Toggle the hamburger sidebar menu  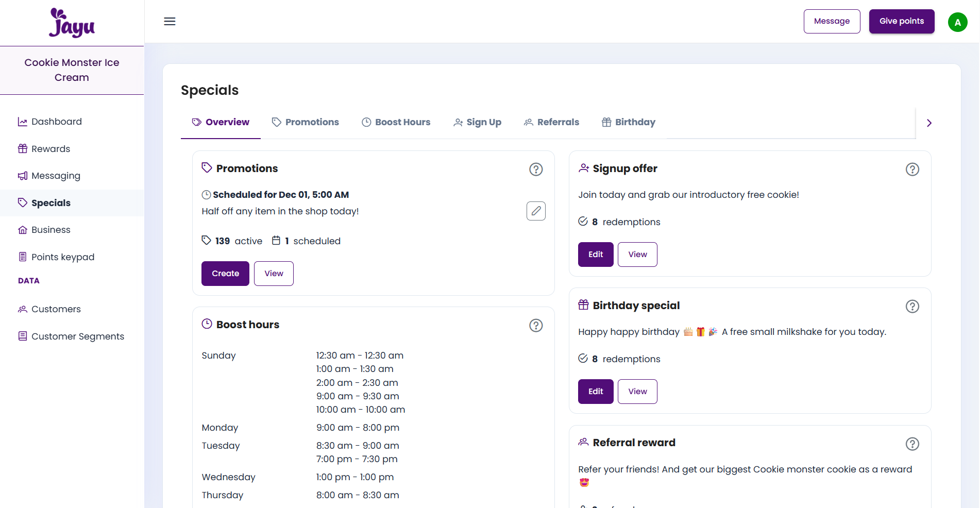pyautogui.click(x=170, y=21)
